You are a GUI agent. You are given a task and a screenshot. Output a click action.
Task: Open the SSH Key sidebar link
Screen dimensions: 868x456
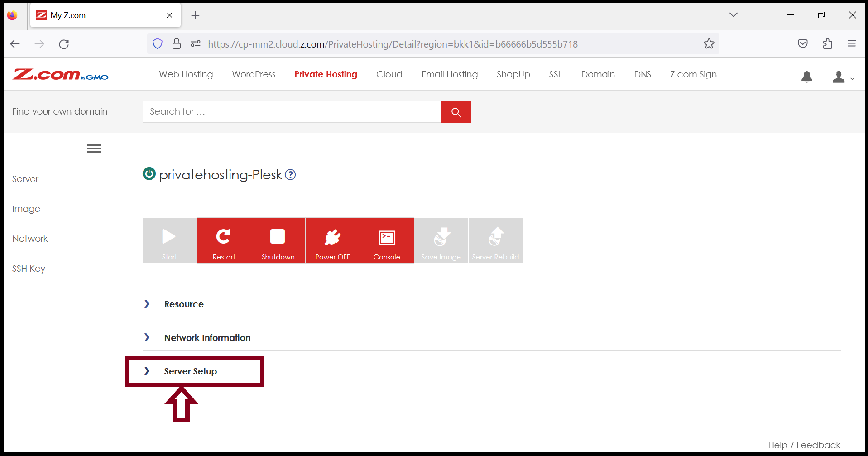tap(29, 268)
